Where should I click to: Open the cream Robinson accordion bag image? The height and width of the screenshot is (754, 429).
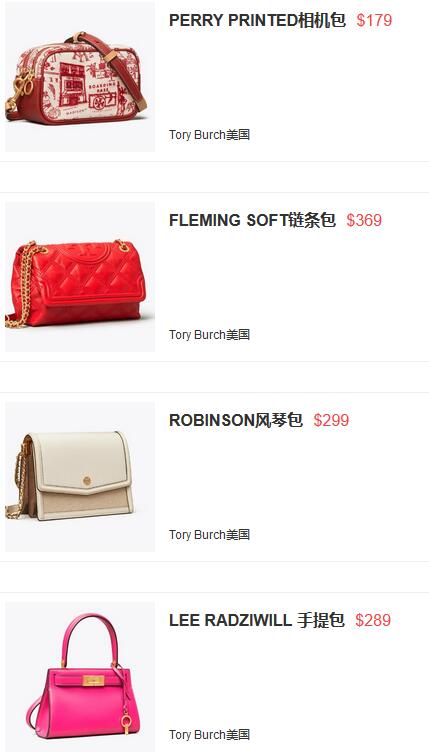(x=80, y=477)
